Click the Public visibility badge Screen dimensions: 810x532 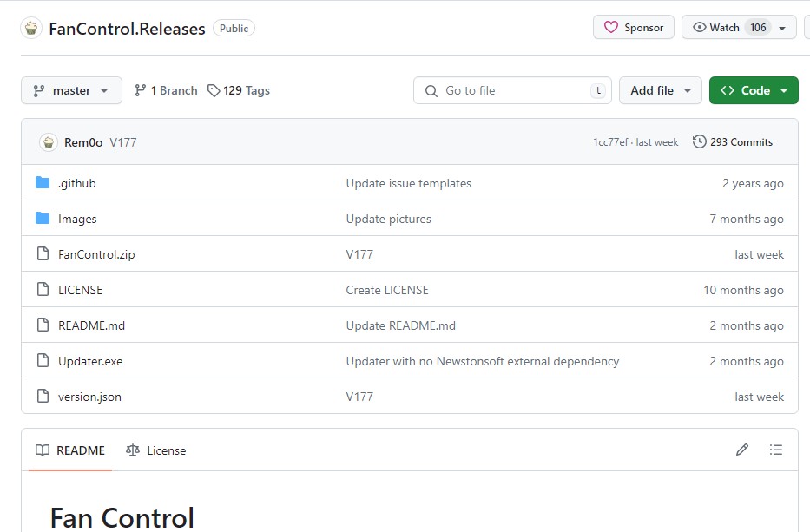(234, 29)
